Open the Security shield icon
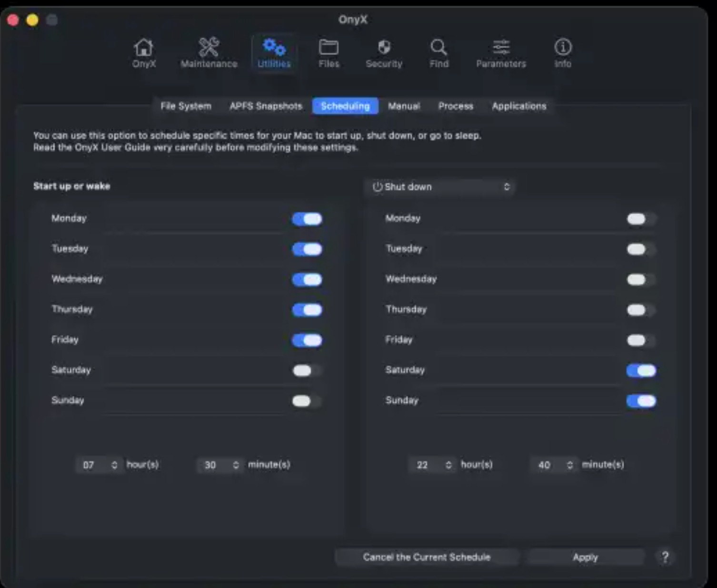 tap(384, 53)
